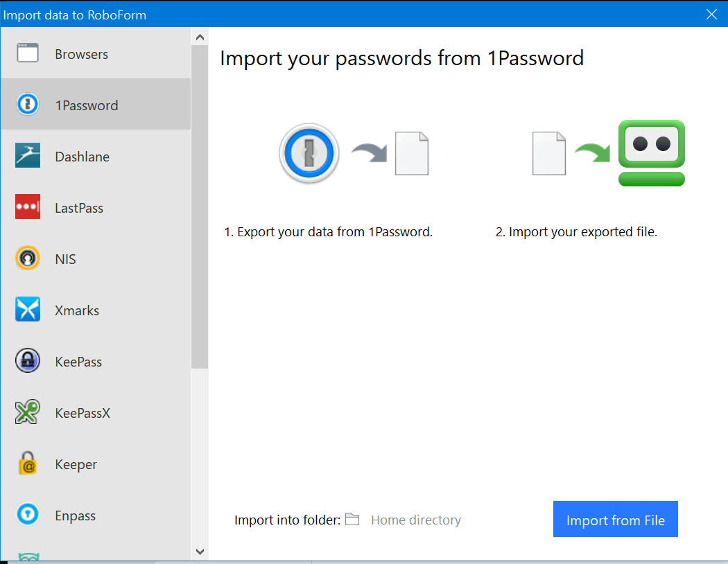This screenshot has width=728, height=564.
Task: Click the Browsers window icon in sidebar
Action: [x=28, y=53]
